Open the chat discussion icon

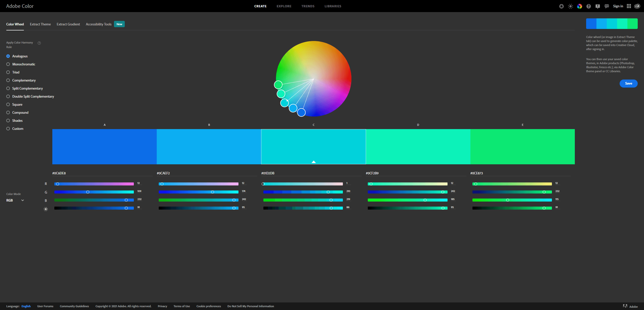click(606, 6)
